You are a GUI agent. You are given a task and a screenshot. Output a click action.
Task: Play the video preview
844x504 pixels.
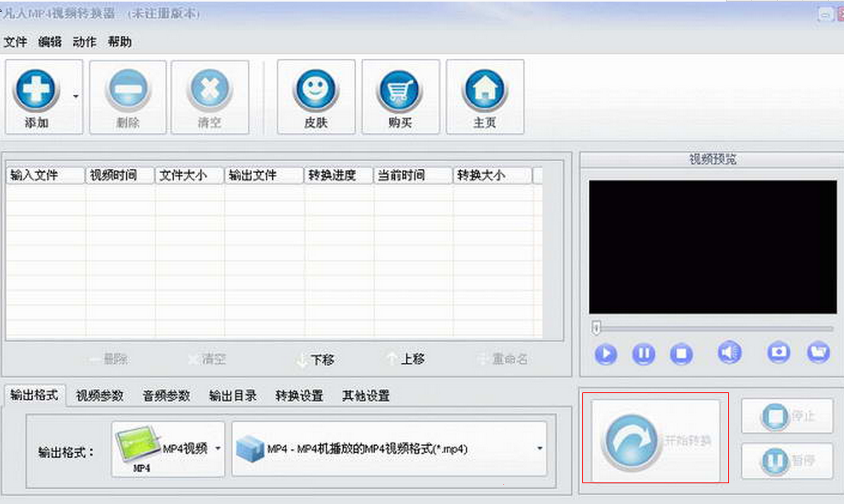click(x=605, y=353)
